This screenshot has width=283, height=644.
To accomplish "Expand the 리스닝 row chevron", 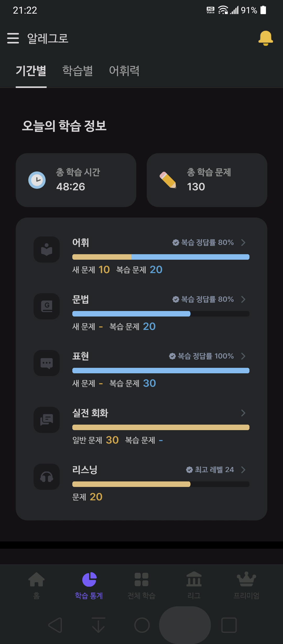I will pyautogui.click(x=243, y=470).
